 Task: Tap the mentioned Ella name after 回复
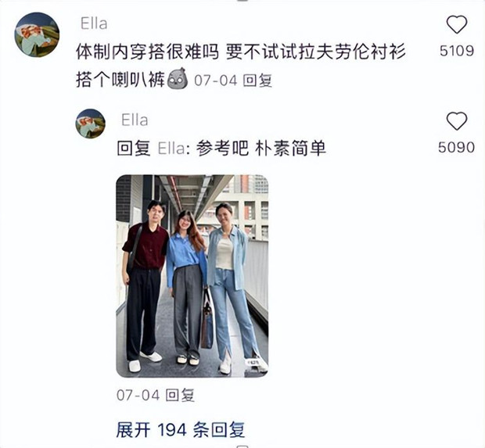point(171,149)
